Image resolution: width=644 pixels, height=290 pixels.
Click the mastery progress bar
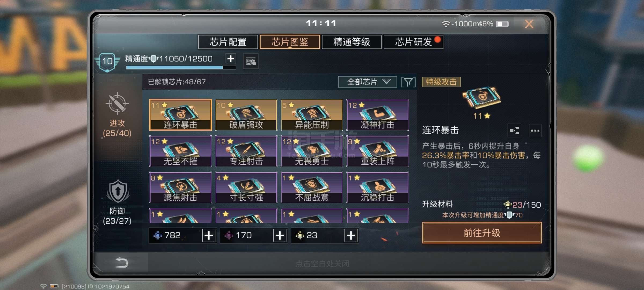pos(181,67)
